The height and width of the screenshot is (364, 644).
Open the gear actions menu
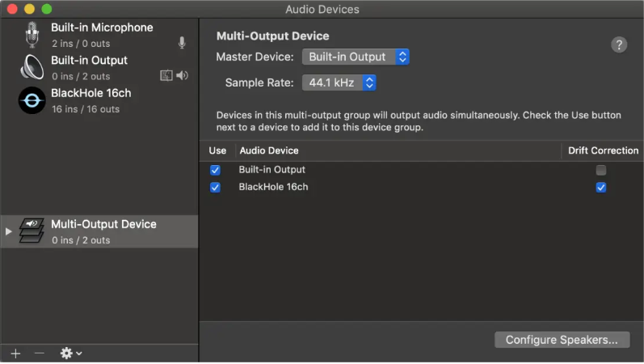point(70,353)
